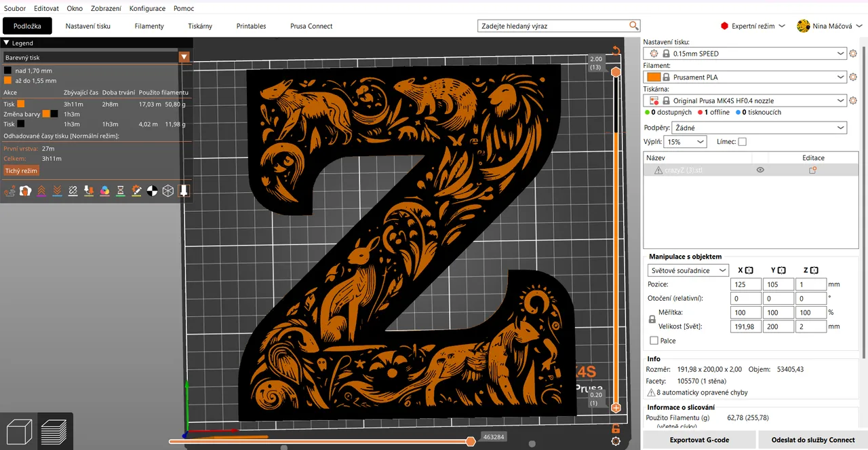Viewport: 868px width, 450px height.
Task: Click the lock icon on layer slider
Action: 616,428
